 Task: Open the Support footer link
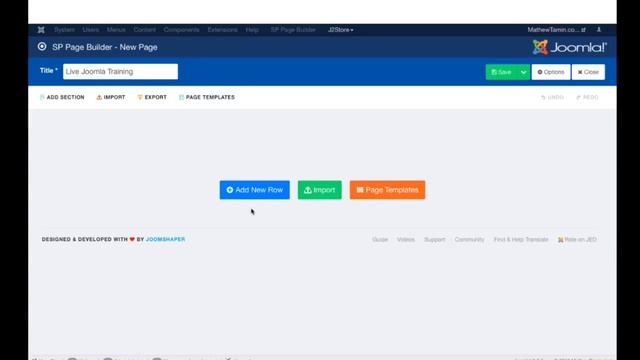click(x=435, y=240)
